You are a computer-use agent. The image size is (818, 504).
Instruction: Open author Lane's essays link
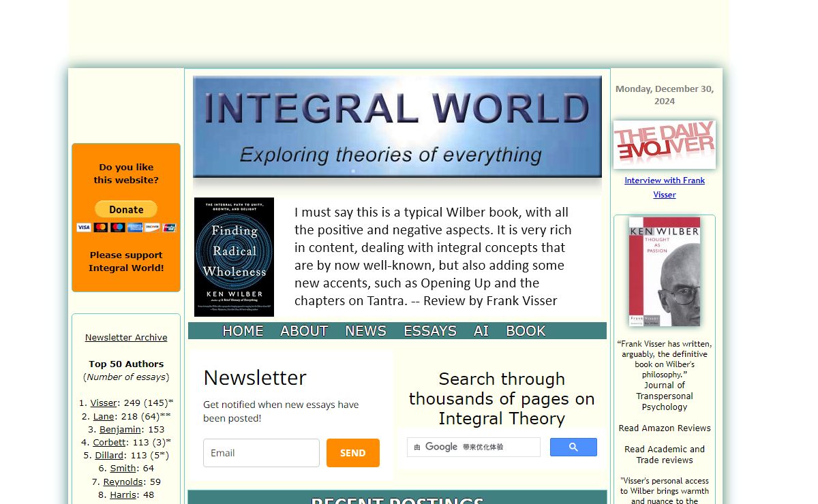click(104, 416)
